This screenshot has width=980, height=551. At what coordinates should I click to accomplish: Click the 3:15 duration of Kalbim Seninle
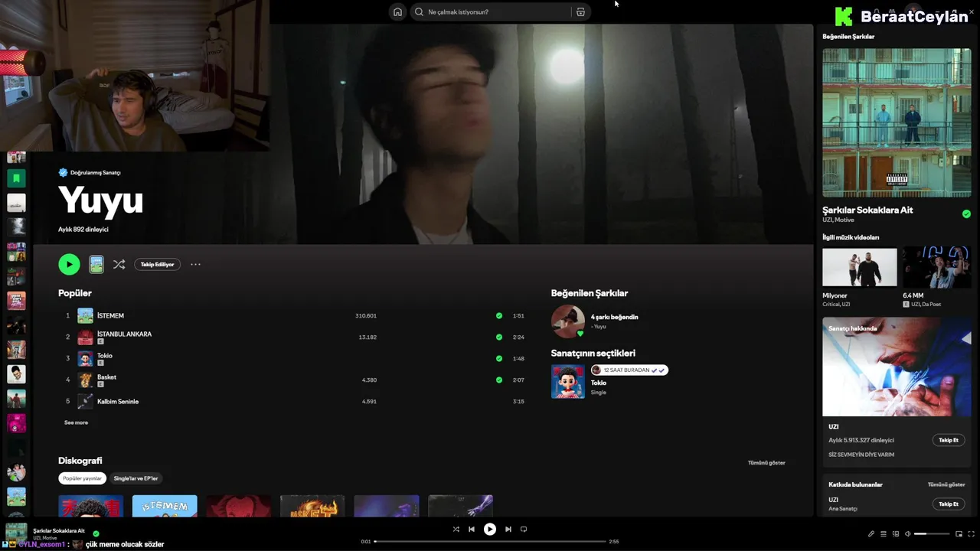(x=518, y=401)
